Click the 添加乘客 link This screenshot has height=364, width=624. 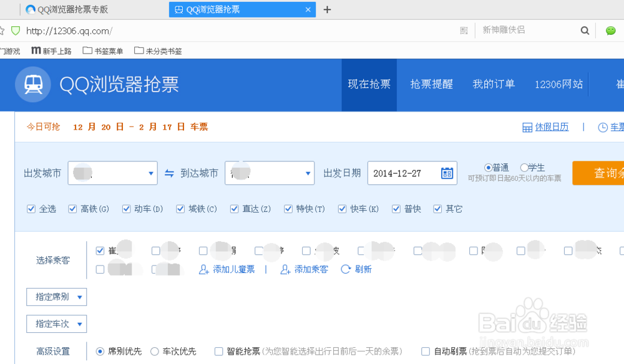(x=311, y=269)
